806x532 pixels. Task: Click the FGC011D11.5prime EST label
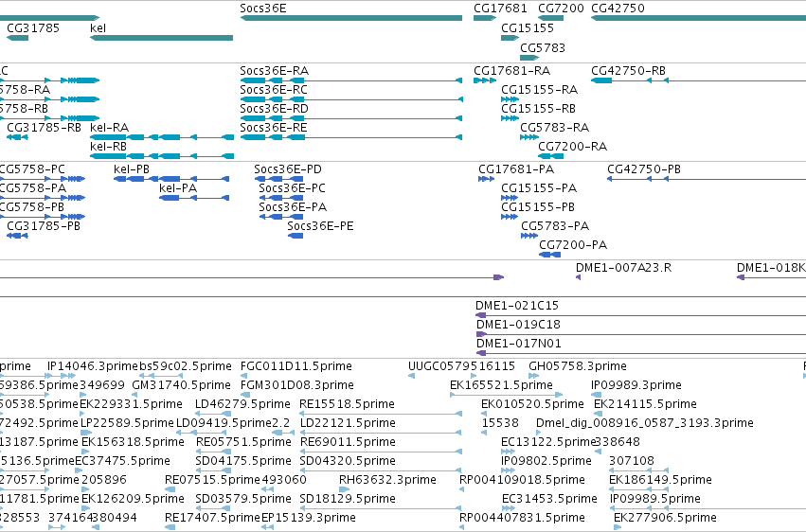296,366
